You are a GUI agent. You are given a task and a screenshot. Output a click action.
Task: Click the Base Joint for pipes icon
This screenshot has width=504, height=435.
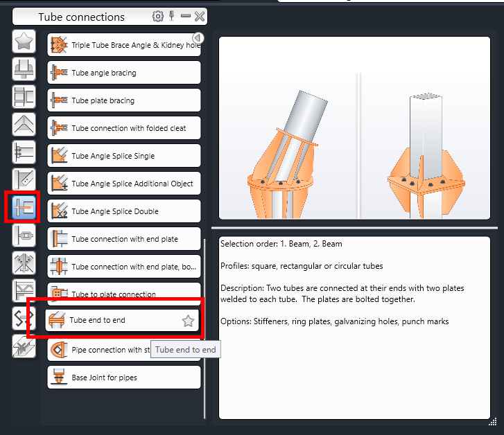(x=59, y=378)
